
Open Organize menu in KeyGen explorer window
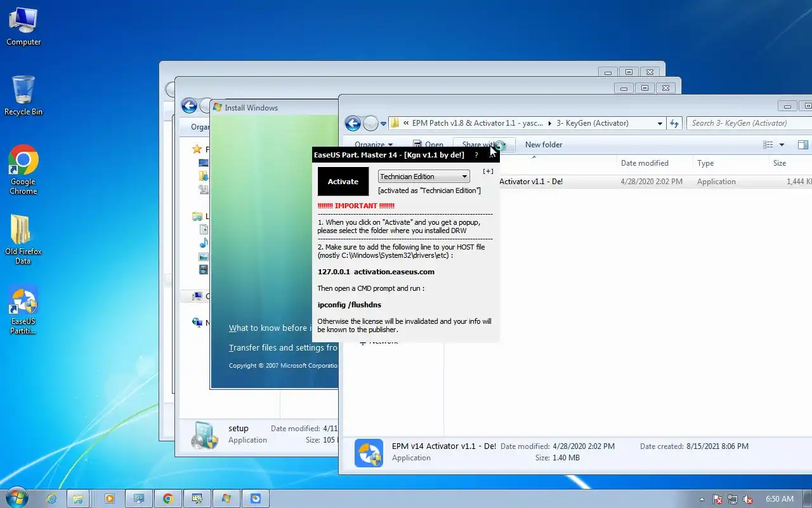[374, 145]
